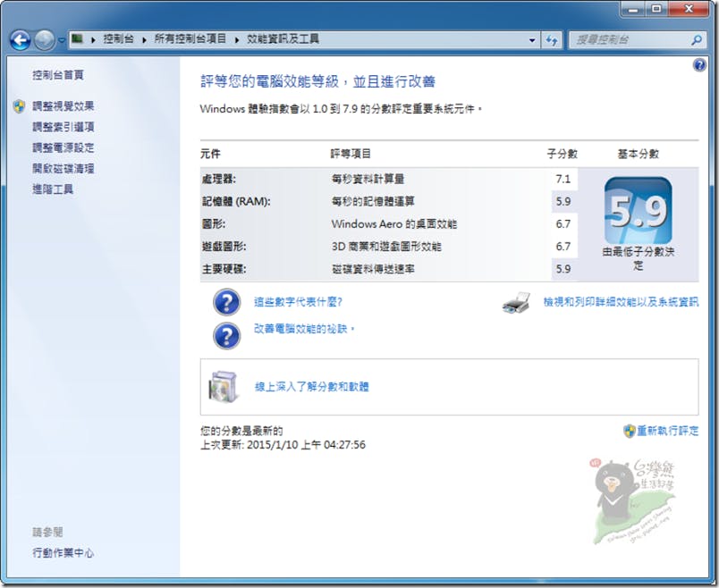719x588 pixels.
Task: Click the 5.9 subscore for 記憶體 (RAM)
Action: pyautogui.click(x=563, y=201)
